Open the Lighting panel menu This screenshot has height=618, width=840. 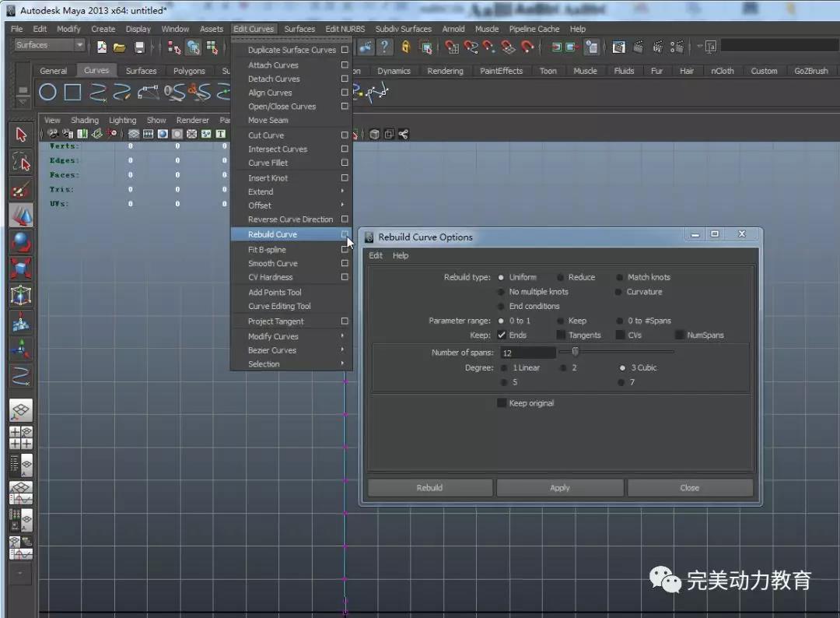coord(123,120)
